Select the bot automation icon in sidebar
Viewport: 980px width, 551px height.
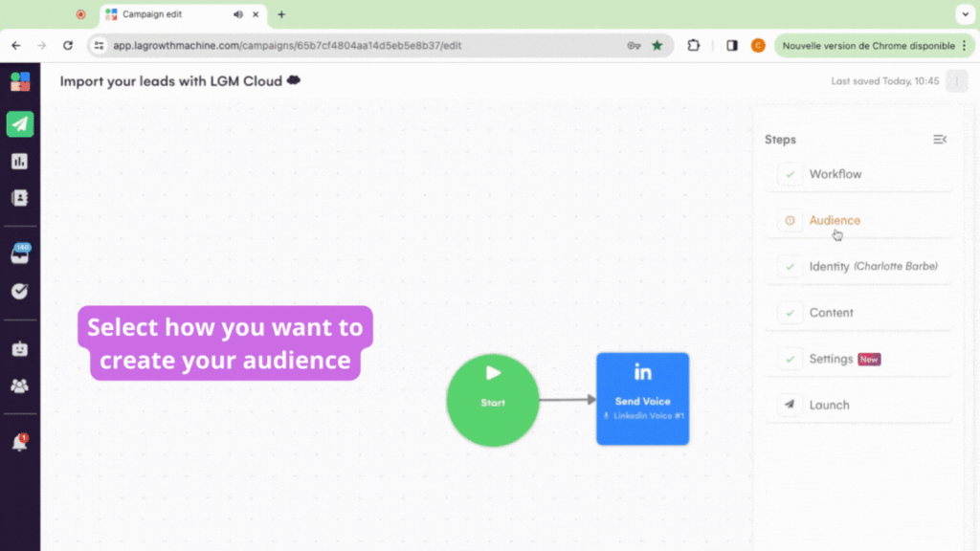click(20, 348)
